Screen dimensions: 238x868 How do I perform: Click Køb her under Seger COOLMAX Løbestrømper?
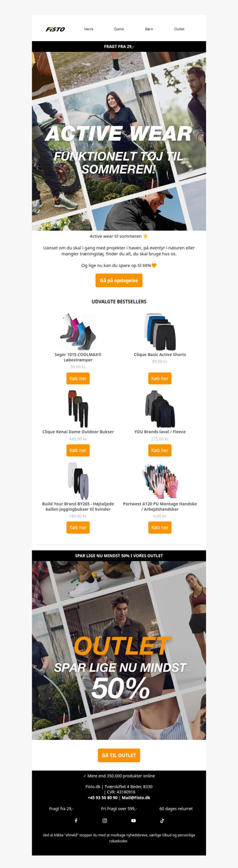click(78, 379)
